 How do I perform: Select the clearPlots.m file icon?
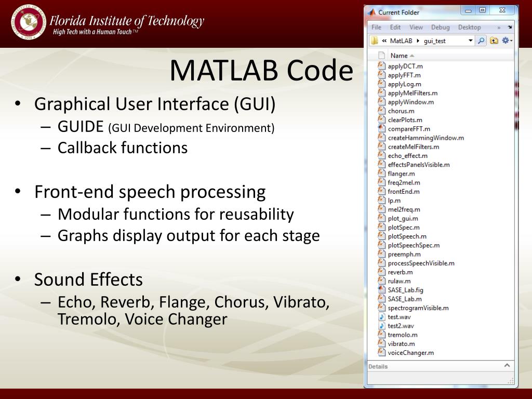click(x=382, y=119)
